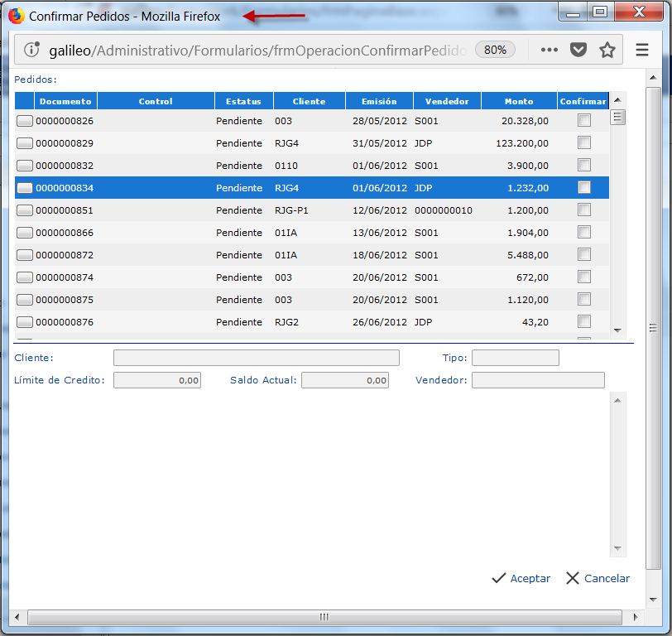This screenshot has width=672, height=636.
Task: Open the Firefox hamburger menu
Action: (x=642, y=50)
